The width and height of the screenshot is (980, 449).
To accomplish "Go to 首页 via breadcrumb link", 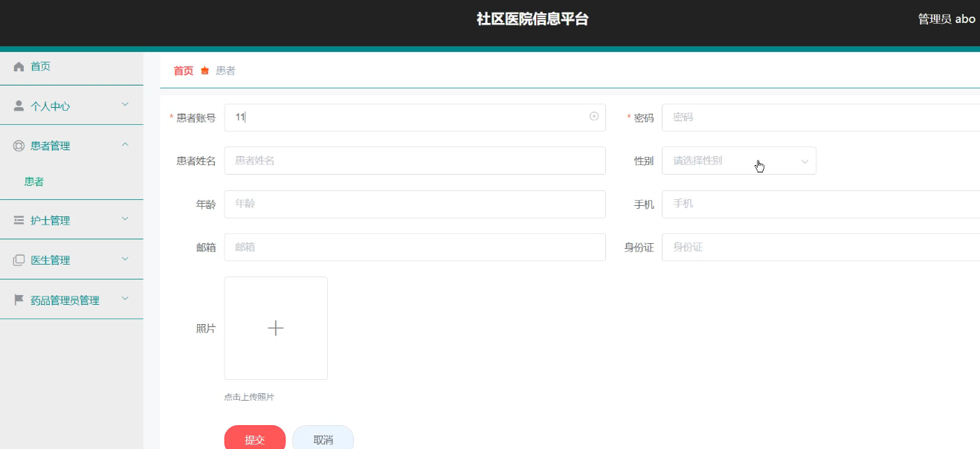I will point(183,71).
